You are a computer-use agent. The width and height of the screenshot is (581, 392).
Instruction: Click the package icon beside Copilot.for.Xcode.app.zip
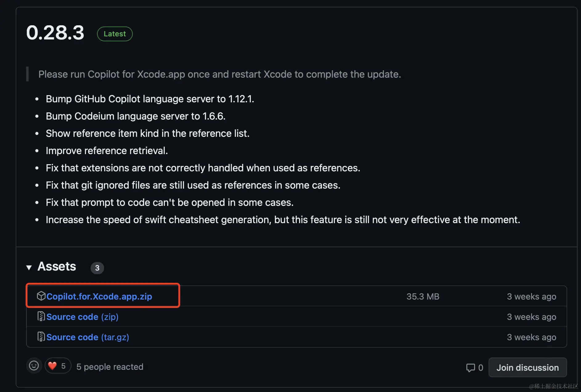tap(42, 296)
